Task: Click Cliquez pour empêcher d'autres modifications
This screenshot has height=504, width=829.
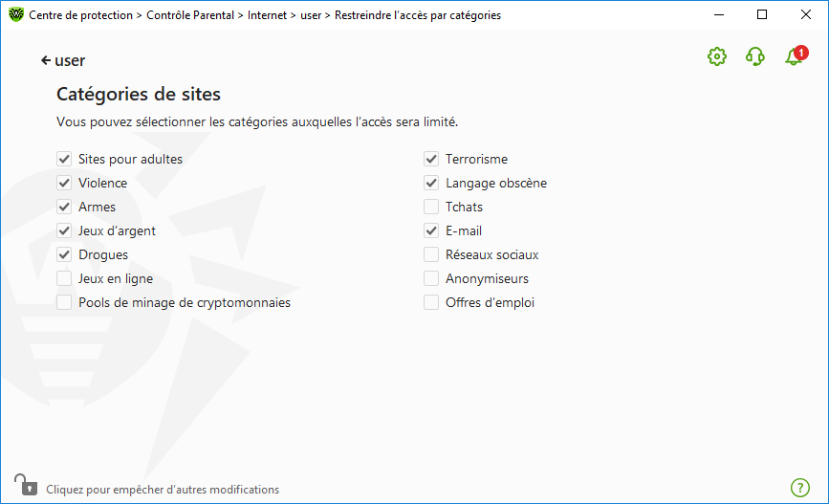Action: [163, 490]
